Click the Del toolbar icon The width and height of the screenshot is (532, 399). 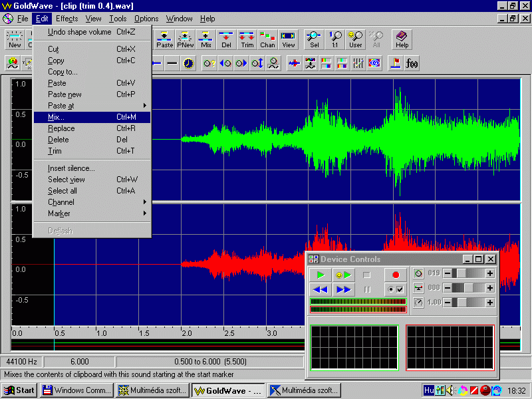coord(226,39)
